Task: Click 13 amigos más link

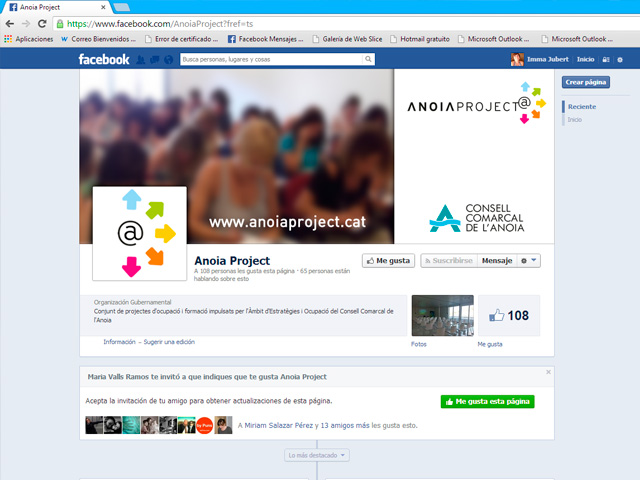Action: pyautogui.click(x=345, y=425)
